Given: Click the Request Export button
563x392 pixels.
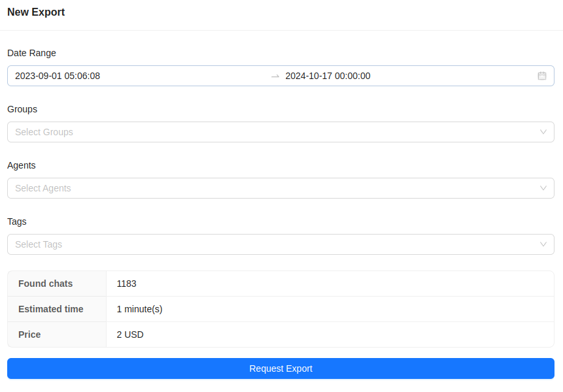Looking at the screenshot, I should tap(281, 368).
